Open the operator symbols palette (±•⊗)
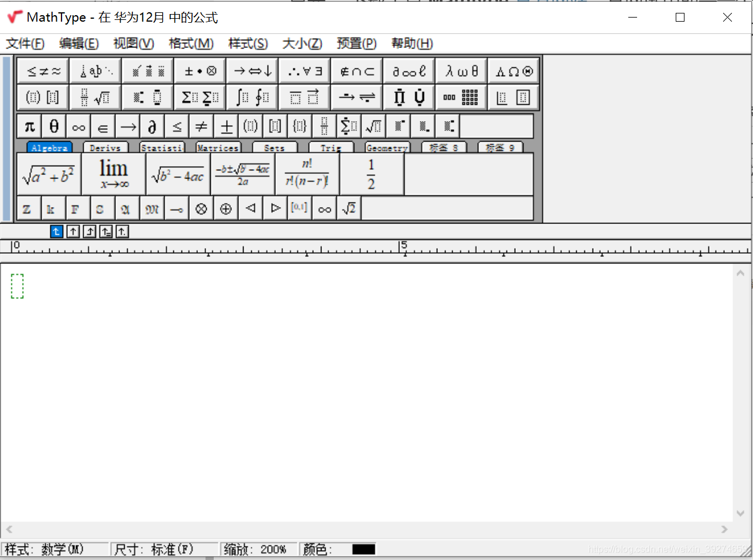753x560 pixels. click(200, 71)
